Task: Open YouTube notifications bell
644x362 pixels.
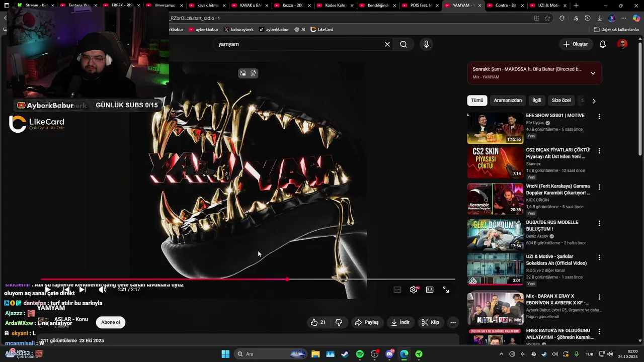Action: [603, 44]
